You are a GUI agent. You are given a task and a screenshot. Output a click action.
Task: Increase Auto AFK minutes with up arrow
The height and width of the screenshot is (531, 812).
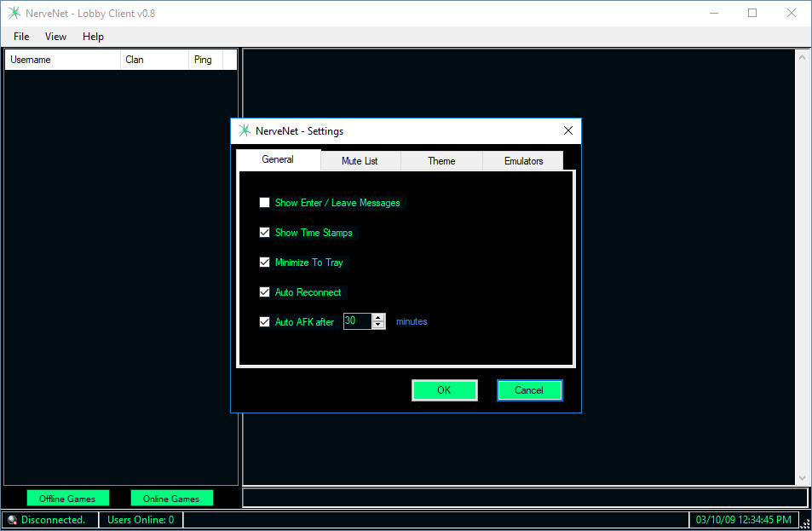coord(378,318)
